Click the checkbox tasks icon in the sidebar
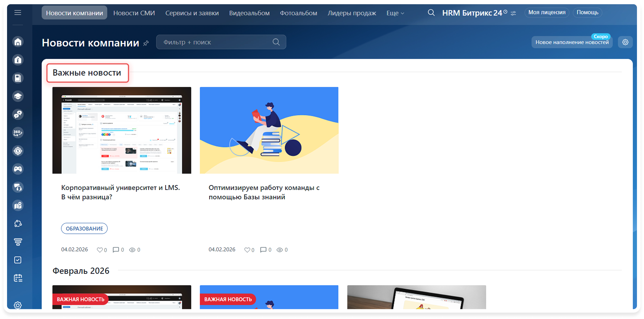 [18, 260]
